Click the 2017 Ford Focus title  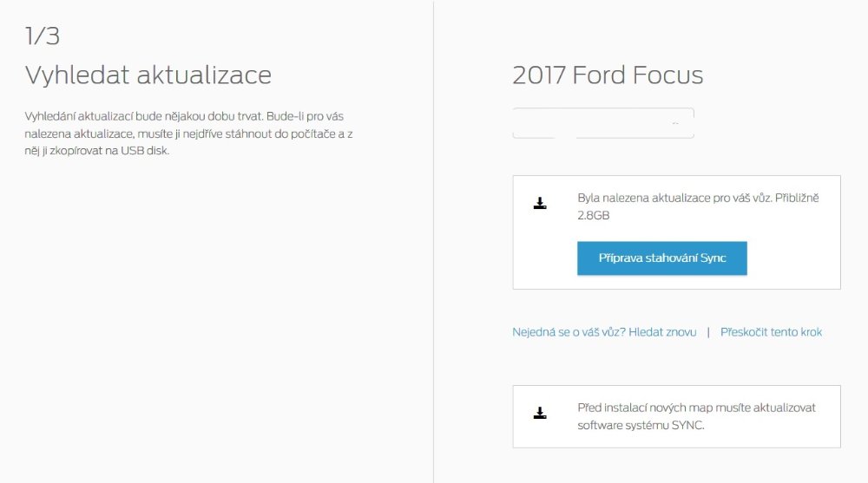608,75
